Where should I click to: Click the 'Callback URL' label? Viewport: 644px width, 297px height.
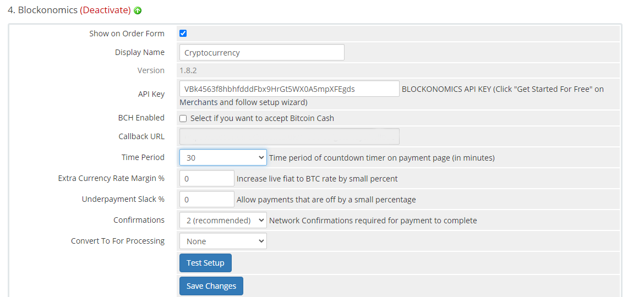[141, 136]
